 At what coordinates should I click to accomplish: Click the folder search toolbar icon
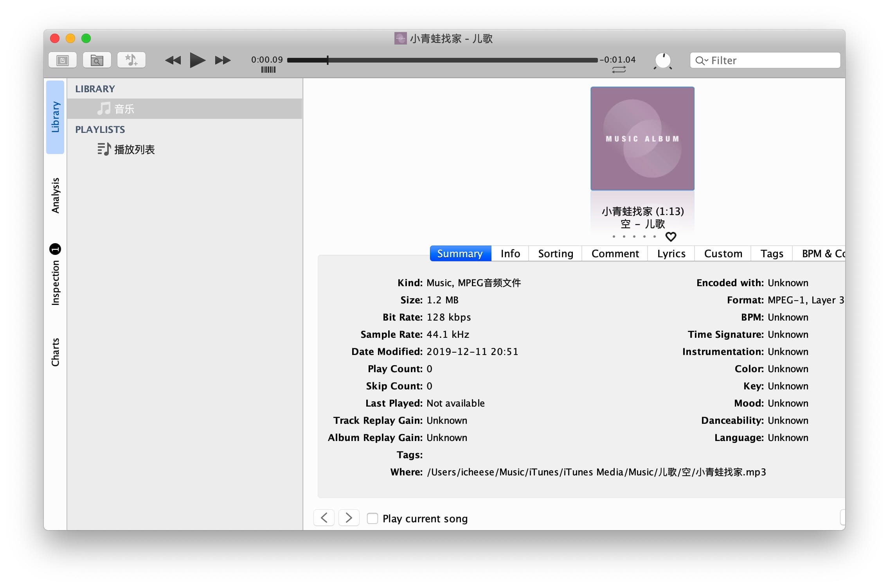(97, 60)
